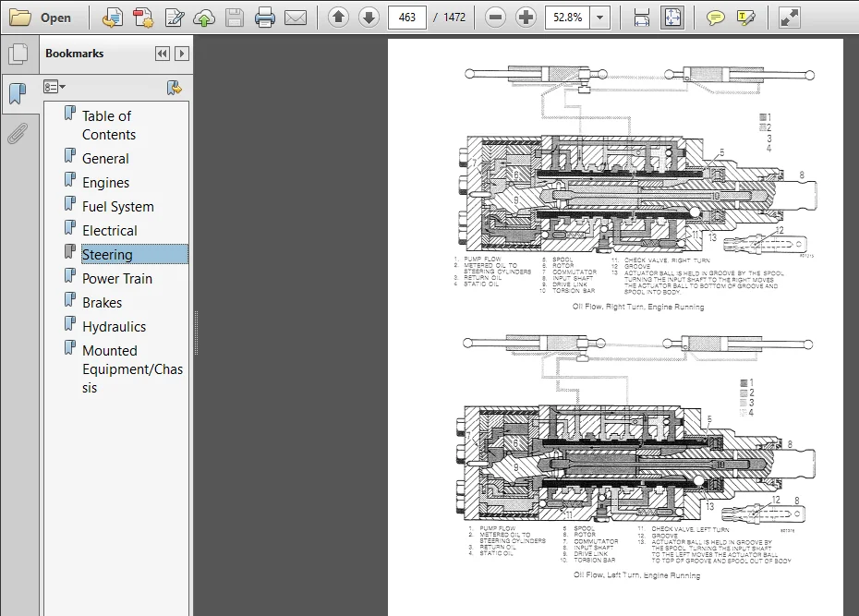Screen dimensions: 859x616
Task: Click the fit width scrolling icon
Action: coord(642,18)
